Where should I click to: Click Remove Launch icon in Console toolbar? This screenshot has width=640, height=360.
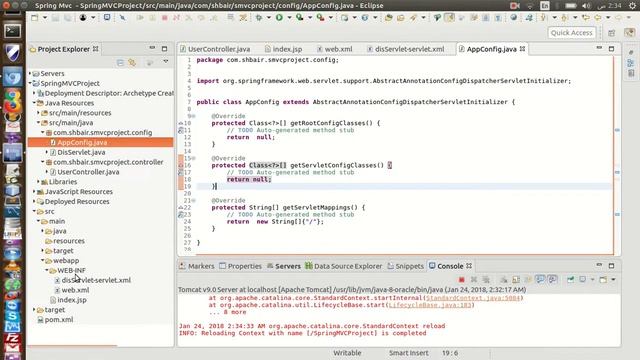pos(474,280)
